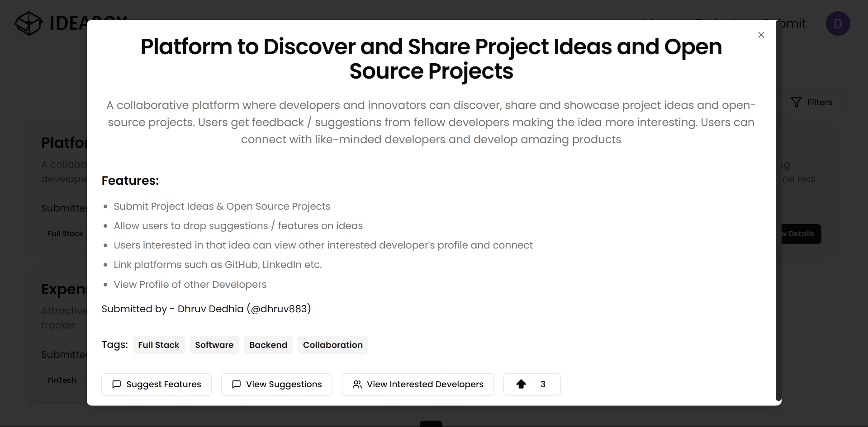Image resolution: width=868 pixels, height=427 pixels.
Task: Click the Filters funnel icon
Action: pos(796,103)
